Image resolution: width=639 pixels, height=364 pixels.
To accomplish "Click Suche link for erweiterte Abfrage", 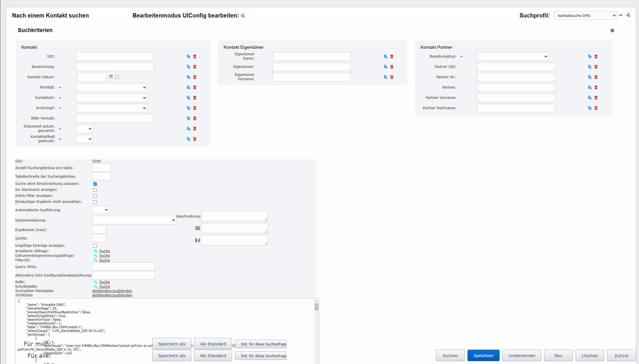I will pyautogui.click(x=104, y=251).
